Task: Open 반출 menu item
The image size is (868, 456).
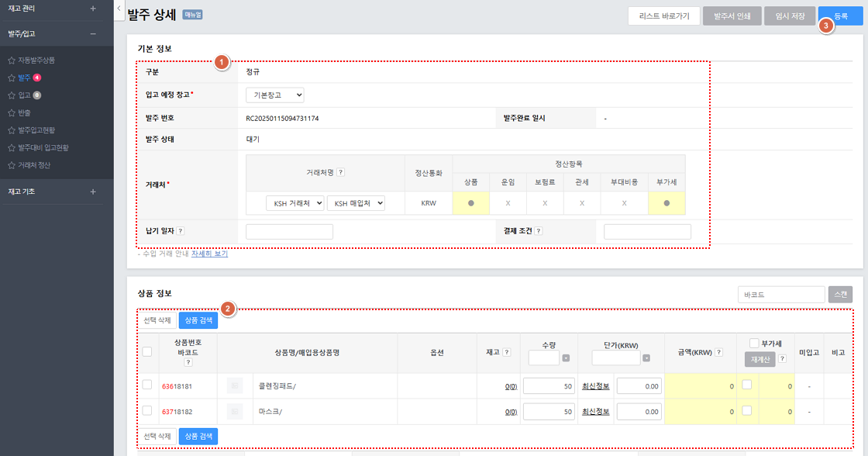Action: pos(24,113)
